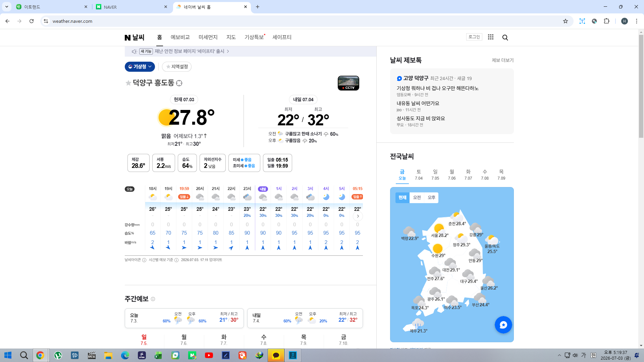644x362 pixels.
Task: Show next hours with the hourly forecast arrow
Action: [x=358, y=216]
